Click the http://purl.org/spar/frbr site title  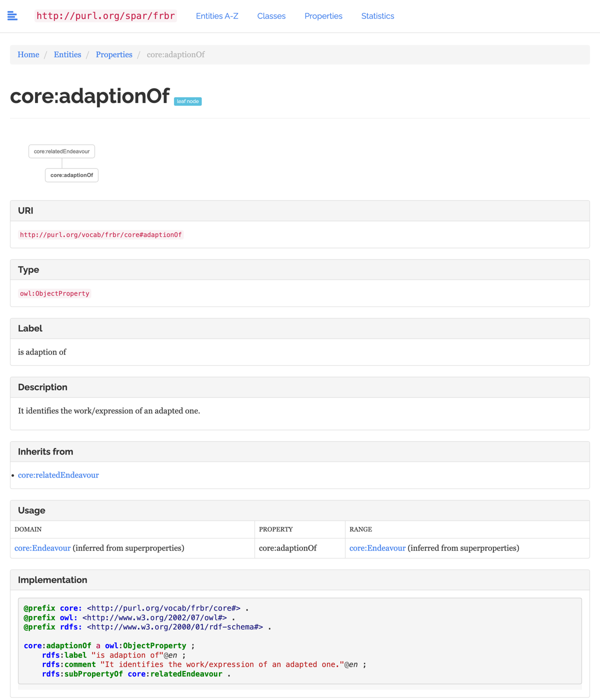[x=105, y=16]
